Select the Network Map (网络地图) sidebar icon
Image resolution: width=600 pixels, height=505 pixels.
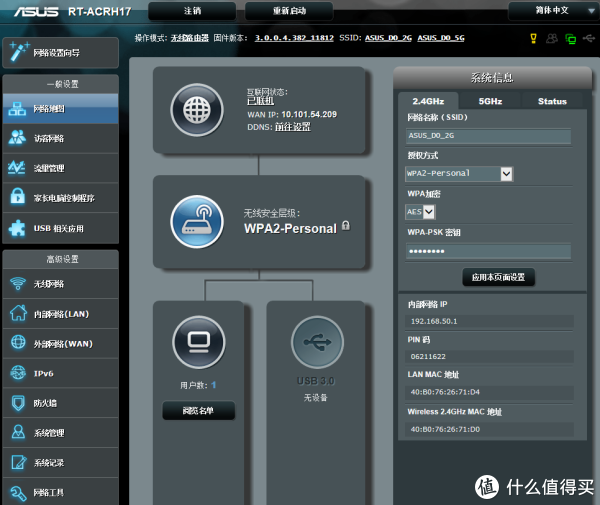18,109
